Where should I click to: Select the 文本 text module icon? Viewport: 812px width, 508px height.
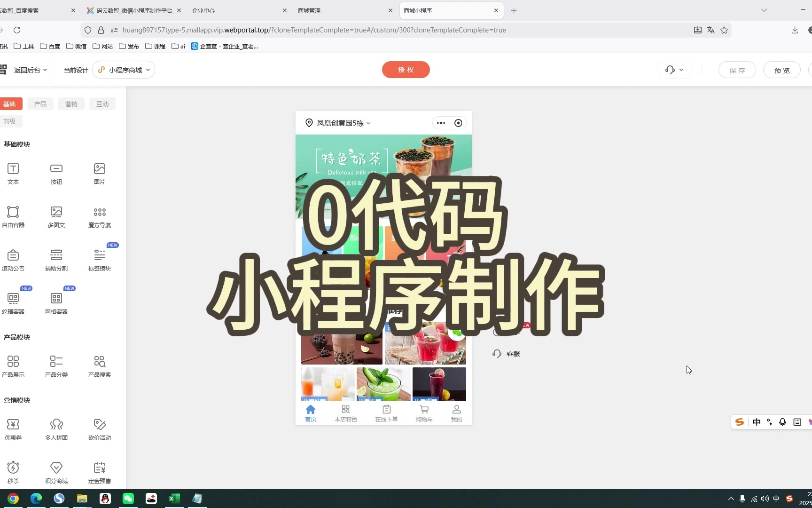point(13,173)
